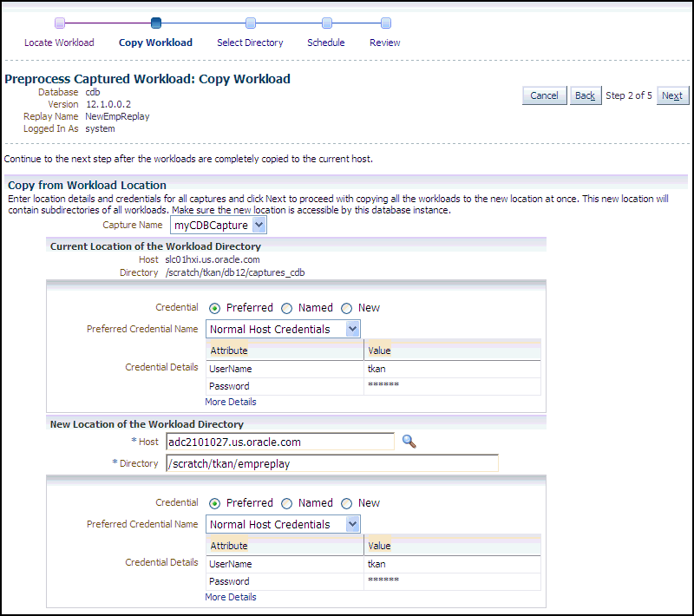The width and height of the screenshot is (694, 616).
Task: Click the new location Directory text field
Action: (x=331, y=463)
